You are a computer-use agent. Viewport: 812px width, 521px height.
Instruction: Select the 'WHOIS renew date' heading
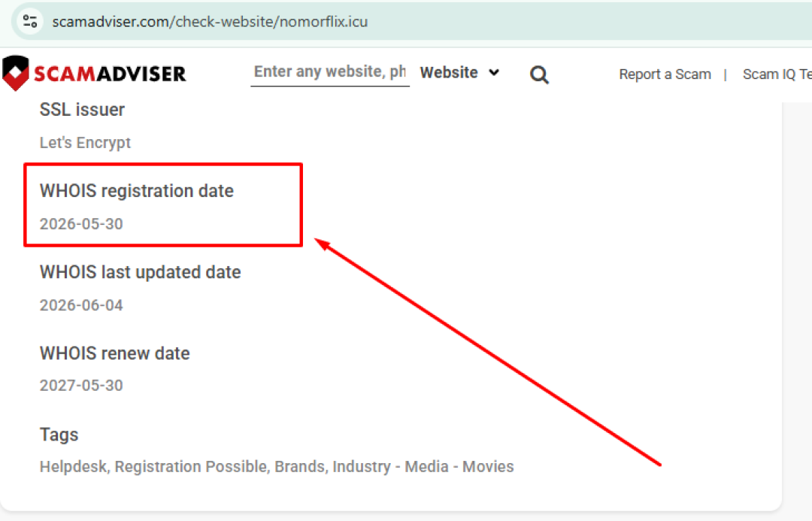pos(115,353)
